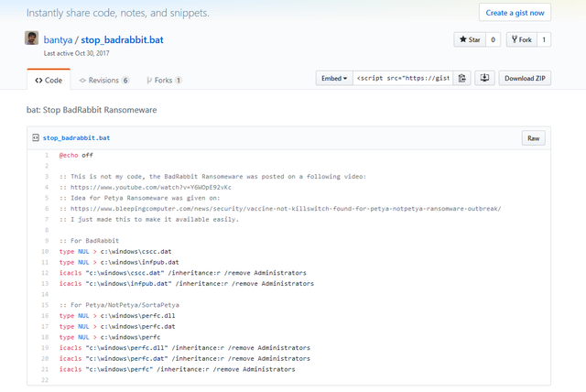Star this gist
The width and height of the screenshot is (586, 392).
coord(470,39)
